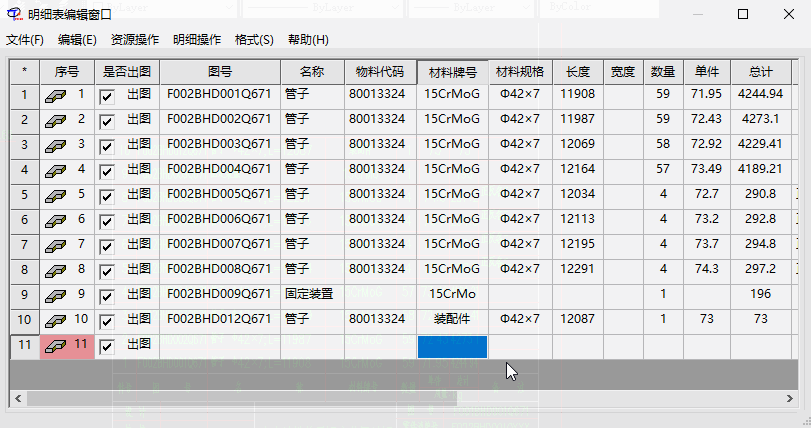Toggle 出图 checkbox for F002BHD003Q671
This screenshot has height=428, width=811.
[x=107, y=147]
